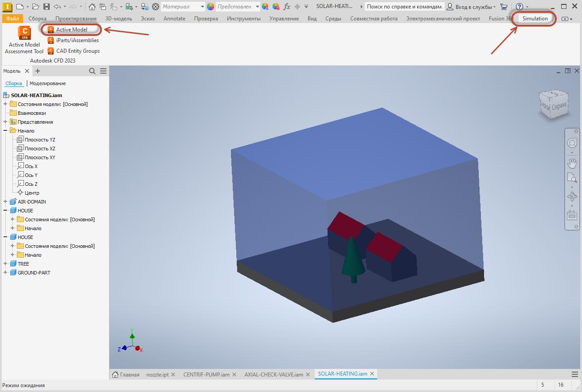
Task: Open the Файл menu
Action: click(x=12, y=19)
